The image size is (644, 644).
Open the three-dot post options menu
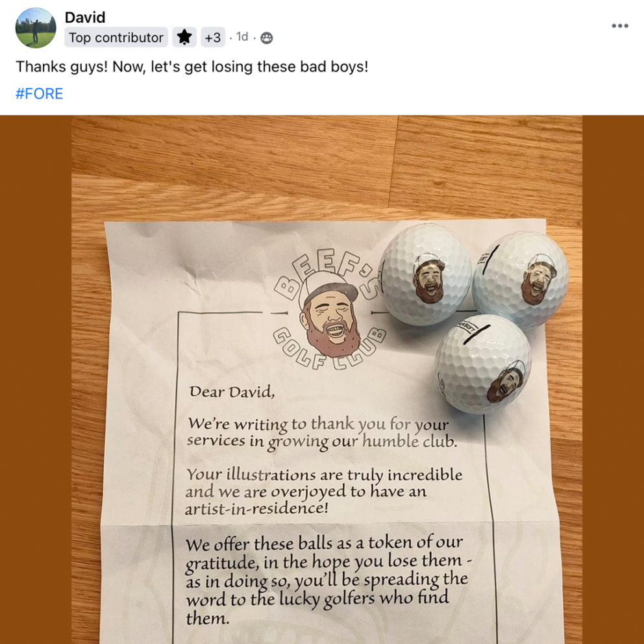tap(620, 25)
